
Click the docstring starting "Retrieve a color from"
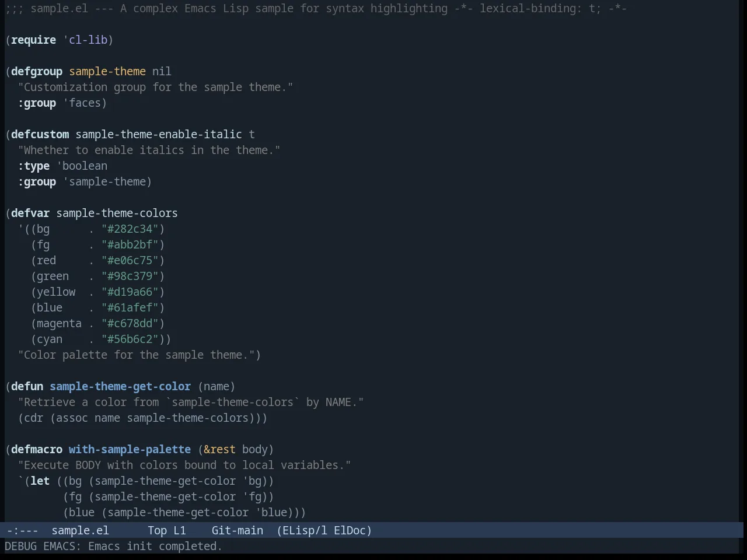191,402
